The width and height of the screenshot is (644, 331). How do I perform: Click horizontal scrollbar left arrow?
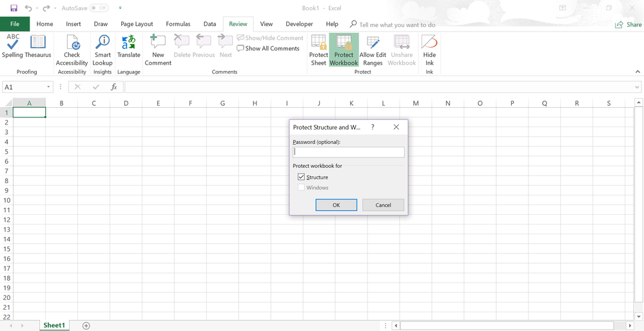(396, 326)
